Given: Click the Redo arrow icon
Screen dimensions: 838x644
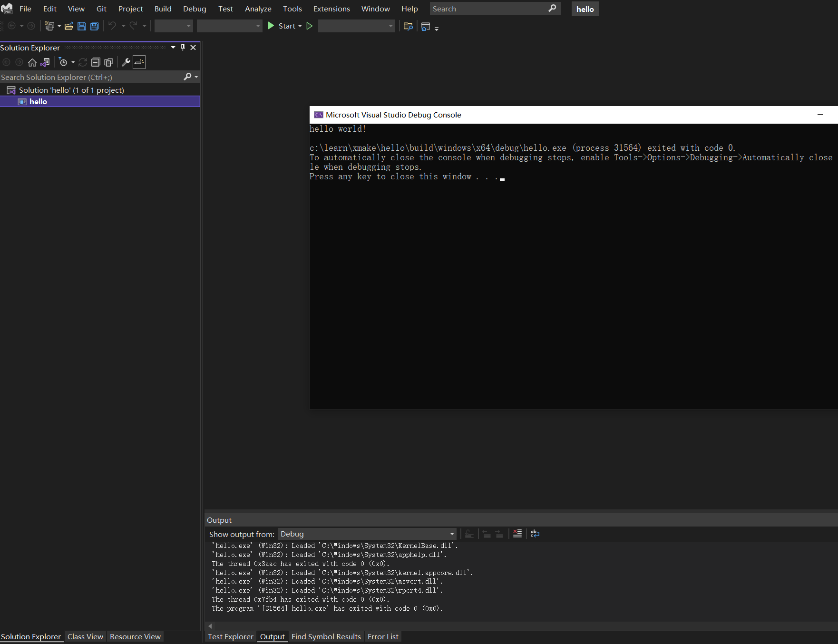Looking at the screenshot, I should point(133,26).
